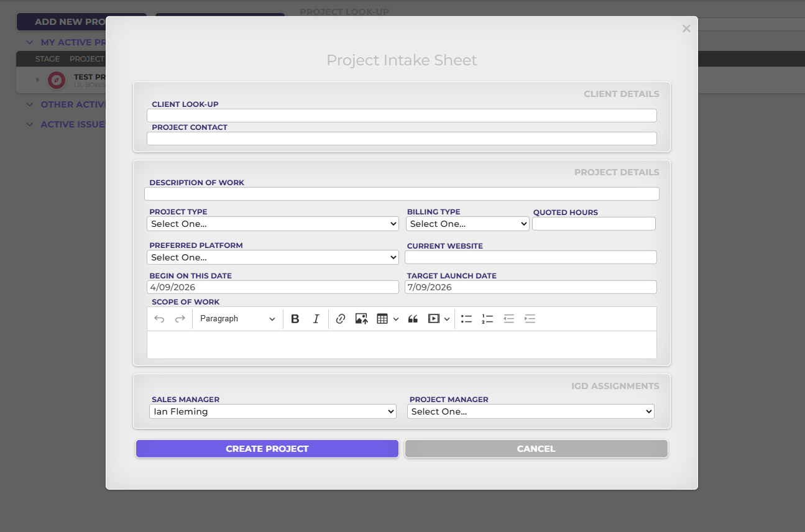Screen dimensions: 805x532
Task: Undo last edit in Scope of Work editor
Action: coord(159,319)
